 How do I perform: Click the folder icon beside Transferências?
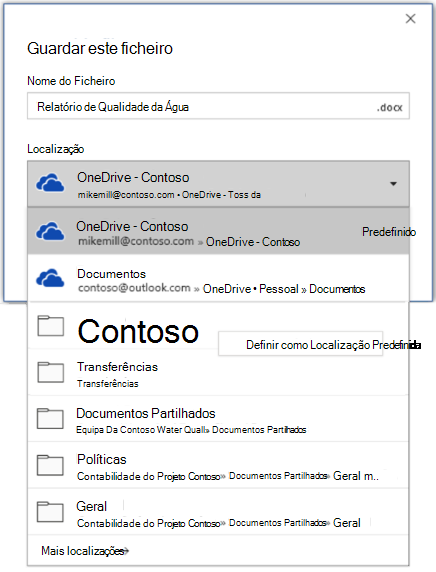click(51, 372)
